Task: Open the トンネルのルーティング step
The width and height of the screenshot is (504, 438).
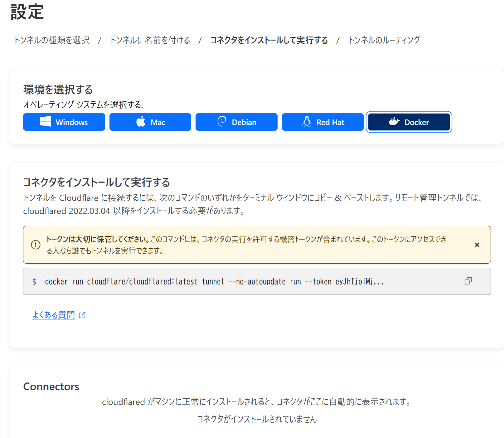Action: pos(385,40)
